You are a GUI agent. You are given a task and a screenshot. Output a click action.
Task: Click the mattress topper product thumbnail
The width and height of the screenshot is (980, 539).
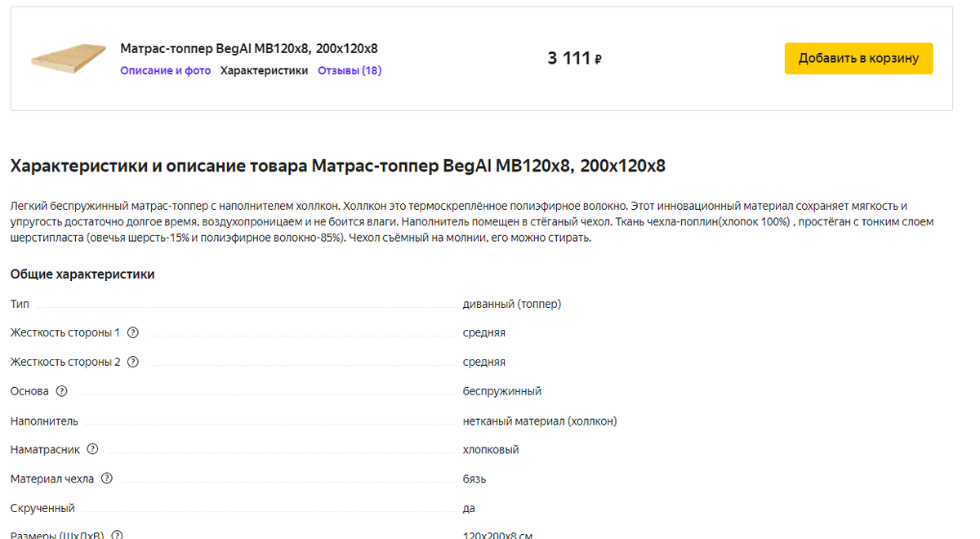click(69, 59)
